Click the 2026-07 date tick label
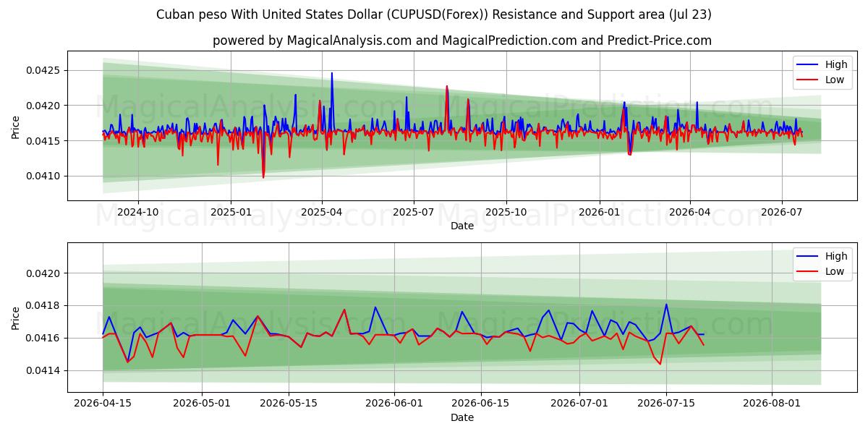The width and height of the screenshot is (868, 434). click(782, 213)
